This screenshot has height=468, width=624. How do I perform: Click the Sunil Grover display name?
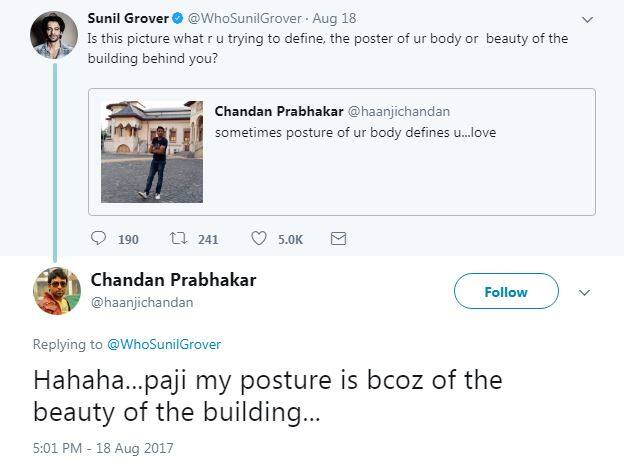[x=128, y=18]
